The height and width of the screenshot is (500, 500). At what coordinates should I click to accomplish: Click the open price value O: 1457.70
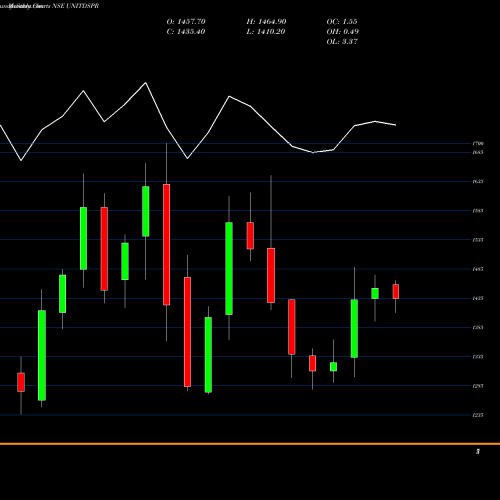tap(186, 22)
